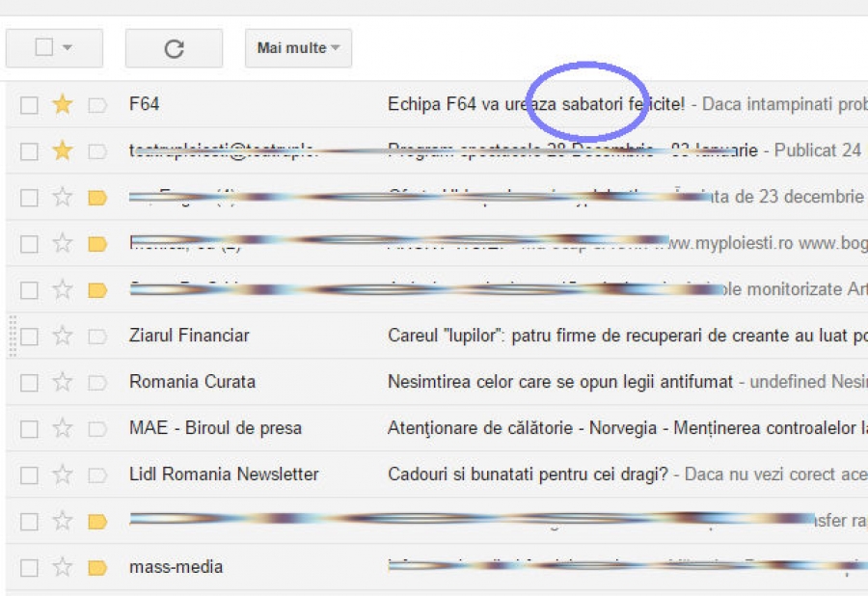The height and width of the screenshot is (596, 868).
Task: Star the Romania Curata email
Action: 63,383
